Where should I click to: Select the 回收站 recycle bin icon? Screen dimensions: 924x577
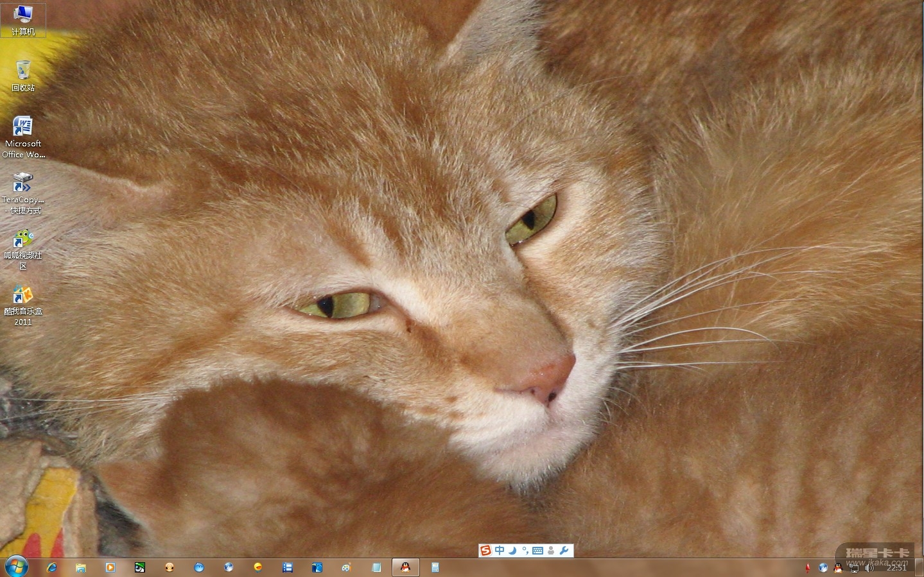pos(23,76)
